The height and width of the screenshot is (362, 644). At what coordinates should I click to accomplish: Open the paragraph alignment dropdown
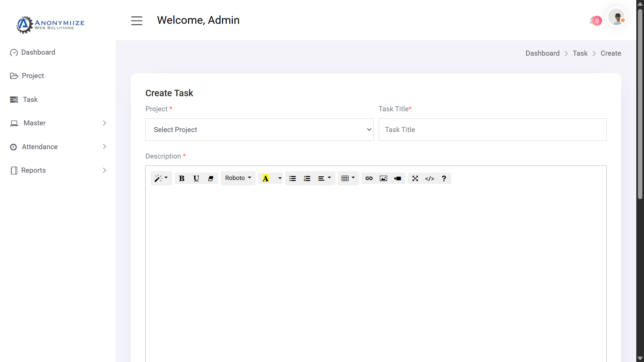[324, 178]
